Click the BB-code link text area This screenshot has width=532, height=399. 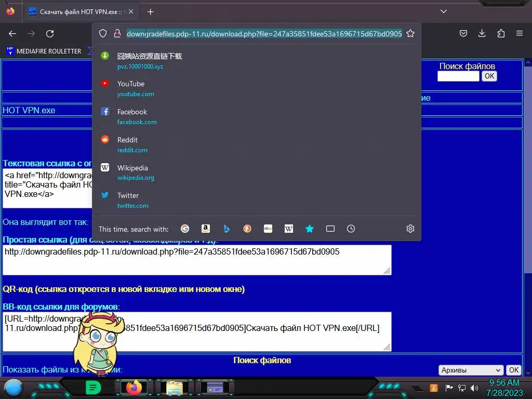(197, 331)
